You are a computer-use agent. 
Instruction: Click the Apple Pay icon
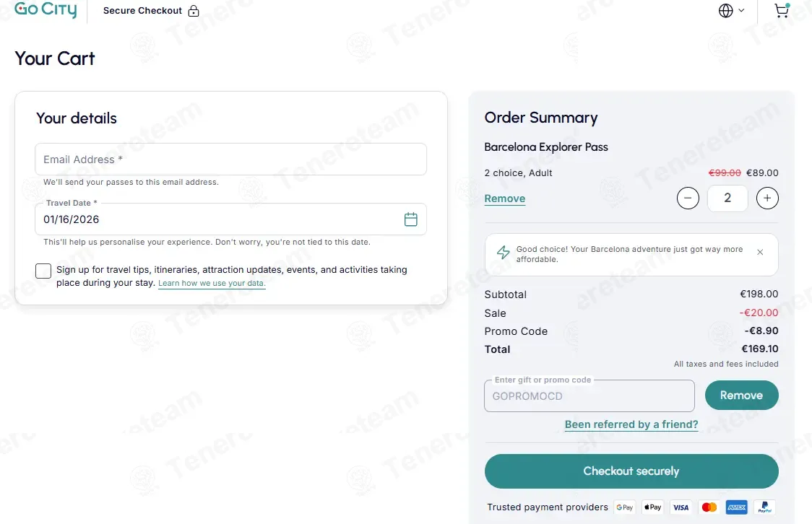click(x=652, y=507)
